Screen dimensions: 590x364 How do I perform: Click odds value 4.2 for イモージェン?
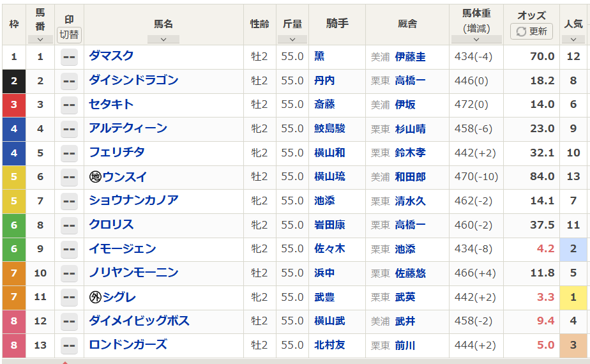coord(545,248)
